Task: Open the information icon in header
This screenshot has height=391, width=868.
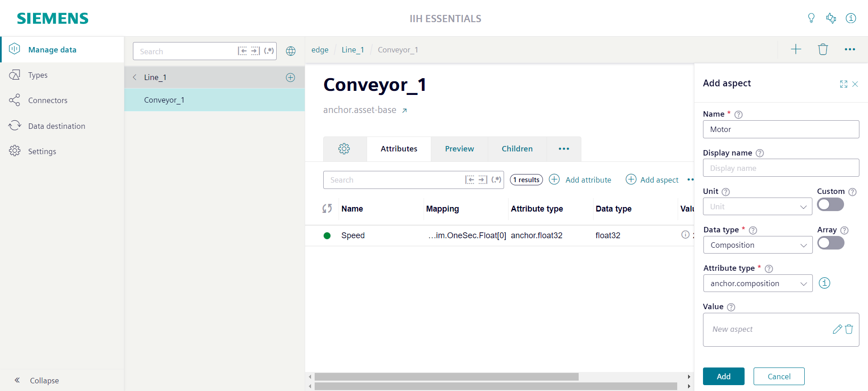Action: click(x=851, y=18)
